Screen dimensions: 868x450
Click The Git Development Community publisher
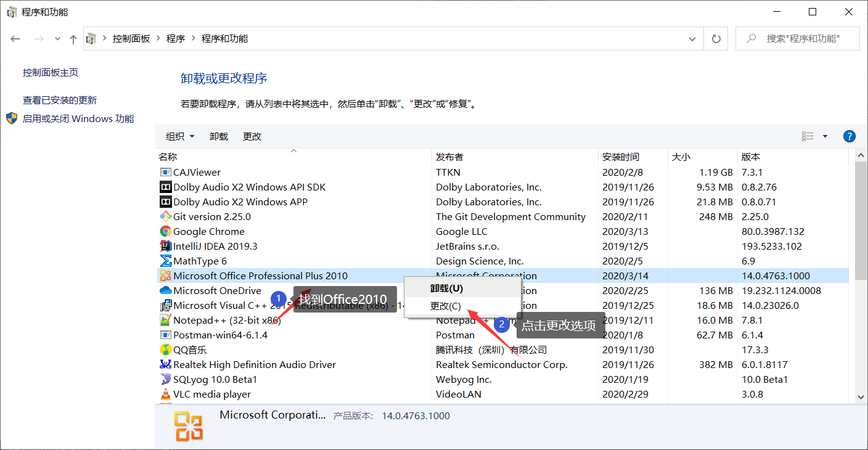point(510,216)
